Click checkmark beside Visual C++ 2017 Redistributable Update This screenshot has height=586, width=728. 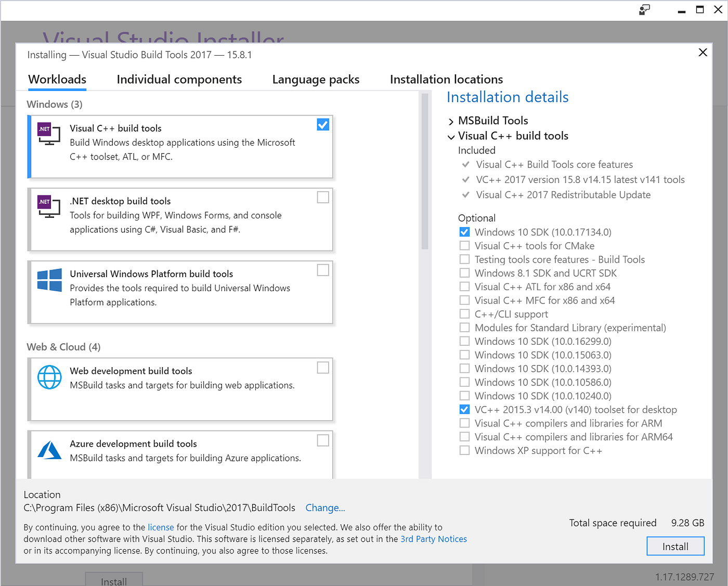pyautogui.click(x=466, y=194)
